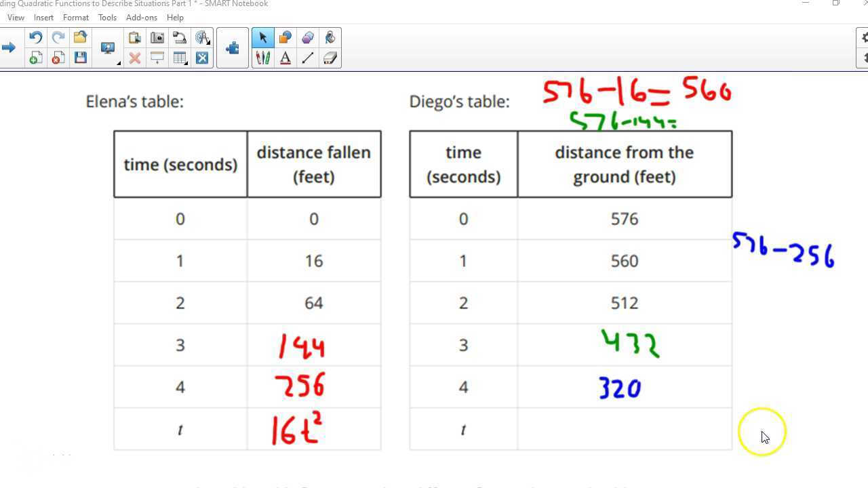Open the Tools menu

[106, 18]
